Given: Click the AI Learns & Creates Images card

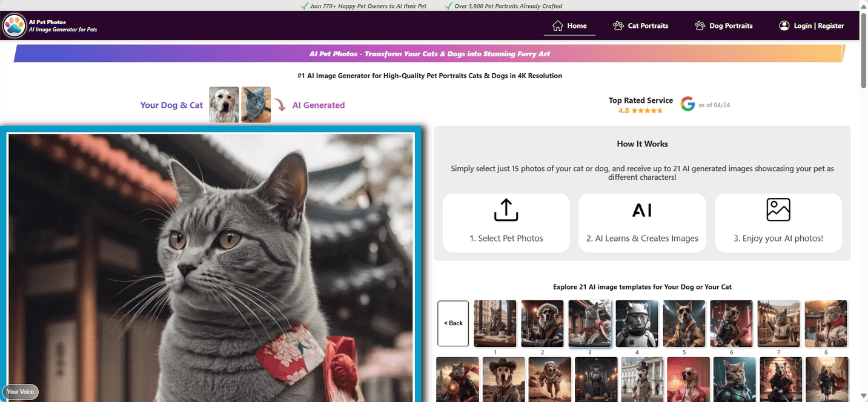Looking at the screenshot, I should pyautogui.click(x=642, y=223).
